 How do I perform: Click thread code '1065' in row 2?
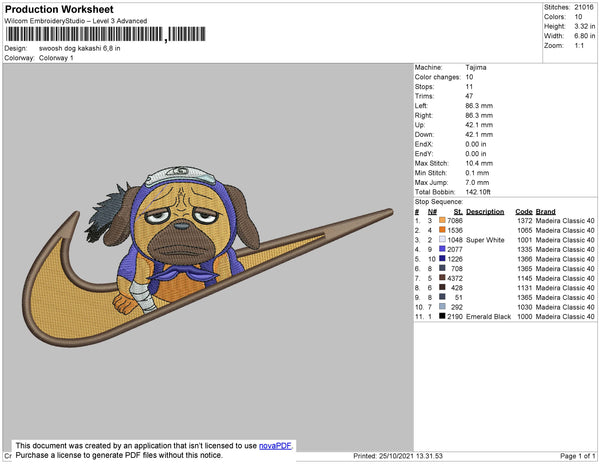[x=525, y=230]
